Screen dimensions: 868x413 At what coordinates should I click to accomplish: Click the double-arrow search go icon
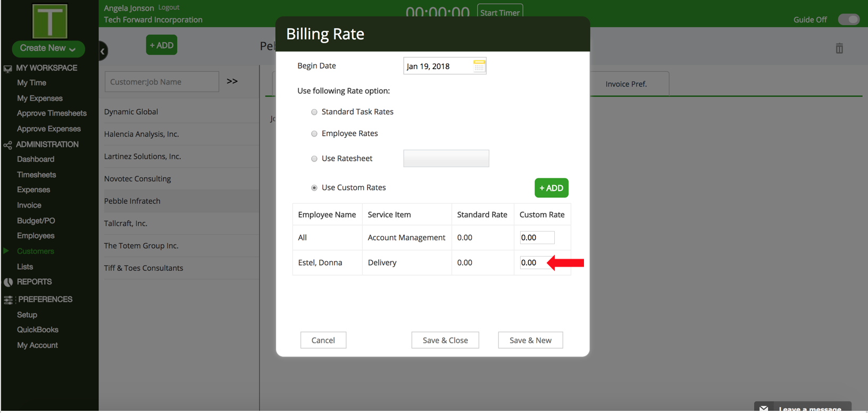(232, 81)
